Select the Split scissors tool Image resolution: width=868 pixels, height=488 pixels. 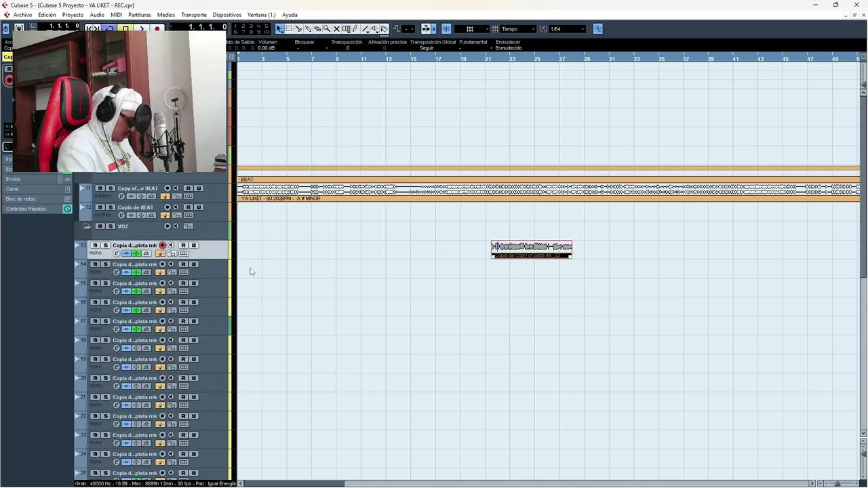pos(298,28)
